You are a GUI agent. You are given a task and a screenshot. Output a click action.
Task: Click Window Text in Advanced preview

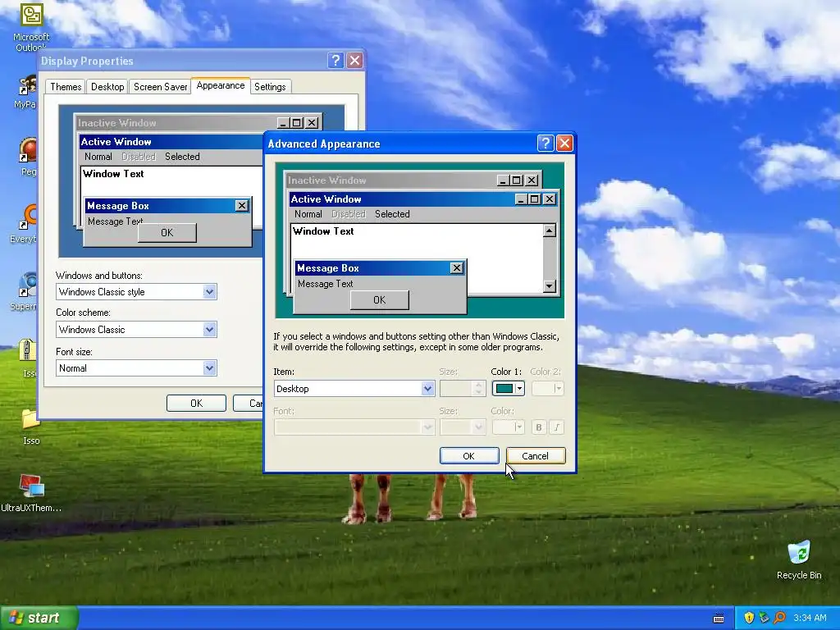point(323,231)
